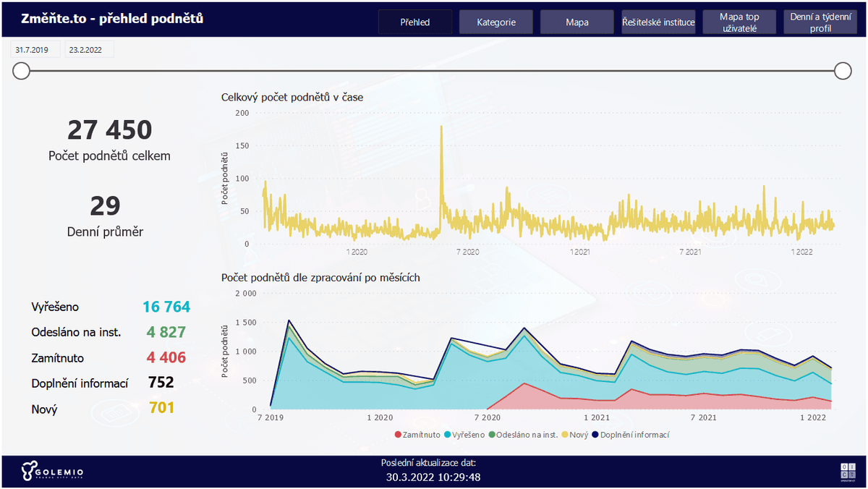This screenshot has height=489, width=868.
Task: Click the cyan Vyřešeno legend marker
Action: 448,435
